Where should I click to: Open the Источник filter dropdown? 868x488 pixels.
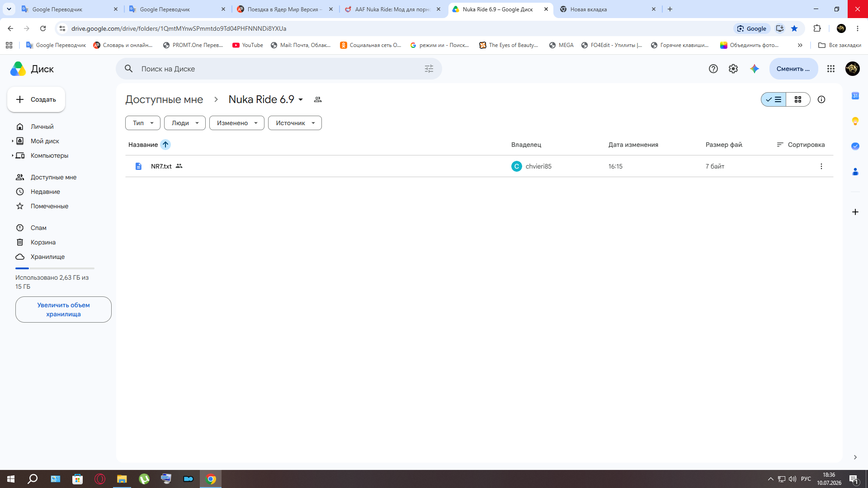coord(295,123)
